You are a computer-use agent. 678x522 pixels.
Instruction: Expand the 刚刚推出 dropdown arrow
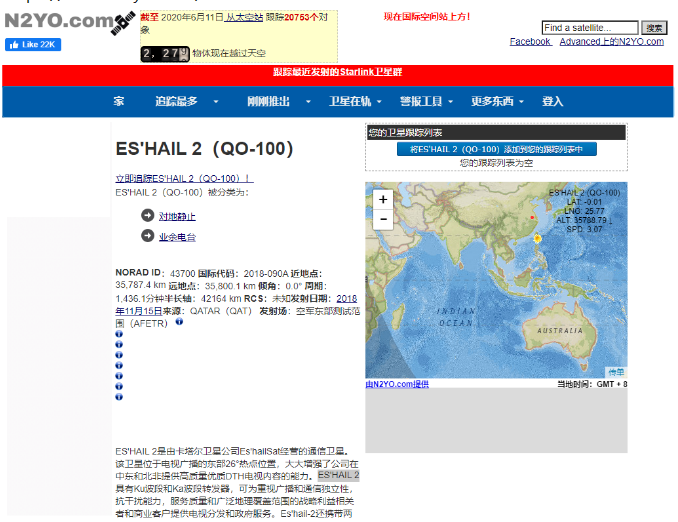(308, 102)
